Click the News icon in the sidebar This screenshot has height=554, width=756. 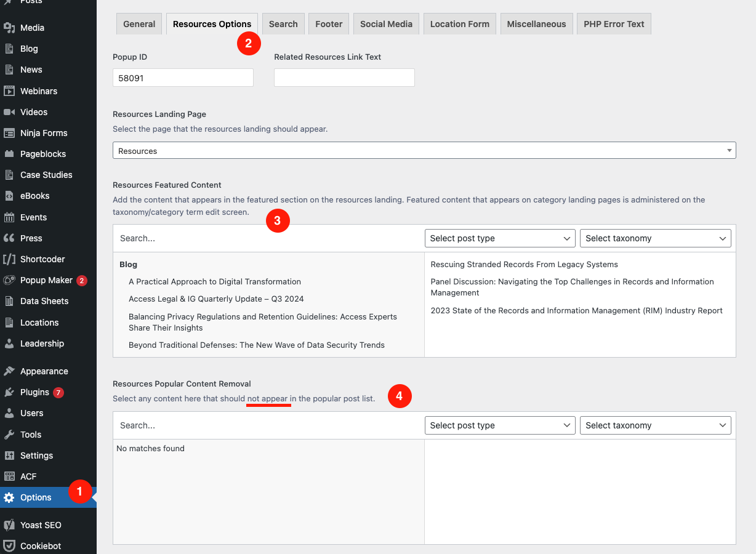click(x=9, y=70)
